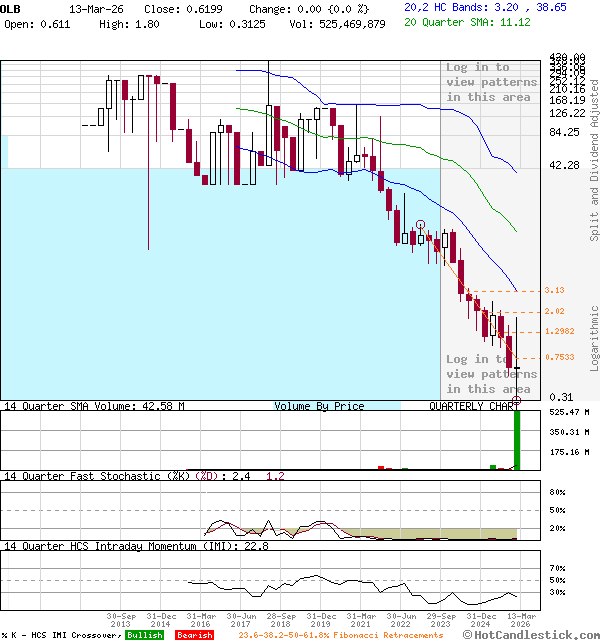Click the 0.7533 Fibonacci level label
The image size is (600, 640).
[559, 357]
